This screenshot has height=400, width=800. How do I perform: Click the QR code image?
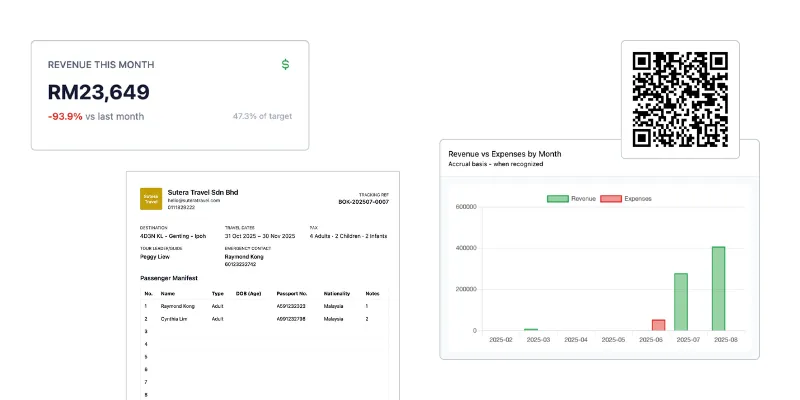(x=680, y=99)
